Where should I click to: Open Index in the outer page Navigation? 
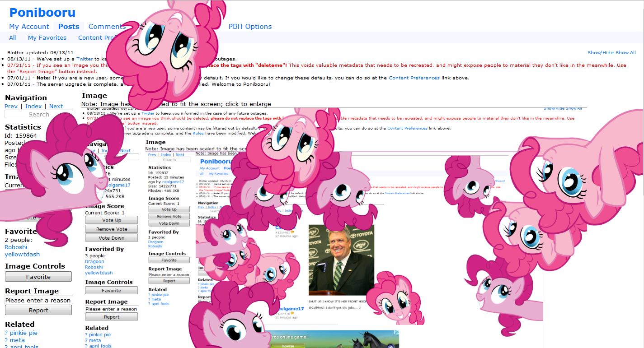pos(33,107)
